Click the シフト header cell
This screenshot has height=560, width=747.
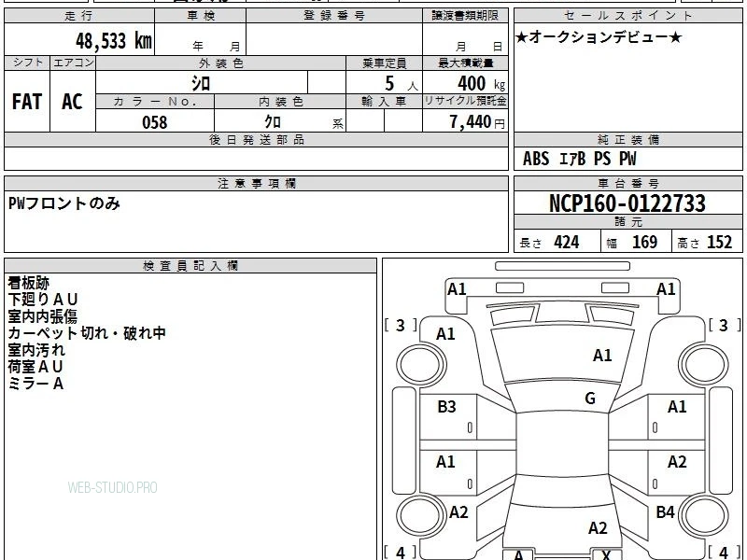27,63
